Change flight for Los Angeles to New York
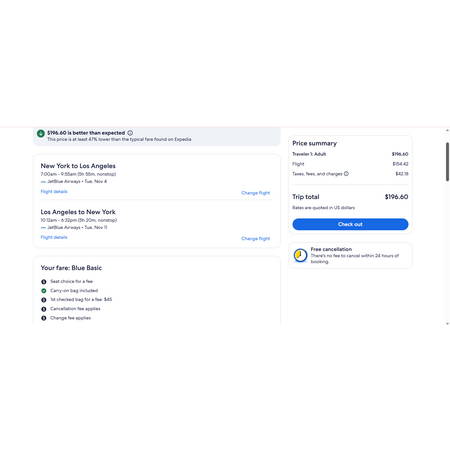 pos(255,238)
